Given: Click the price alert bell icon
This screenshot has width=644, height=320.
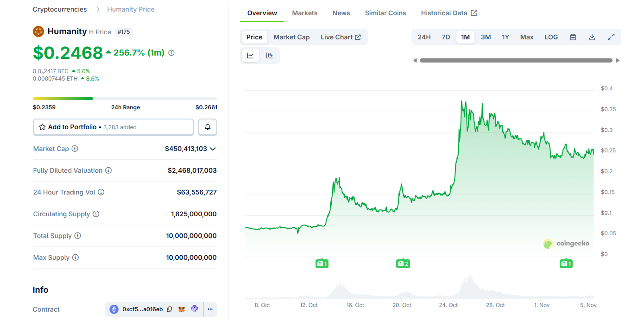Looking at the screenshot, I should (x=208, y=127).
